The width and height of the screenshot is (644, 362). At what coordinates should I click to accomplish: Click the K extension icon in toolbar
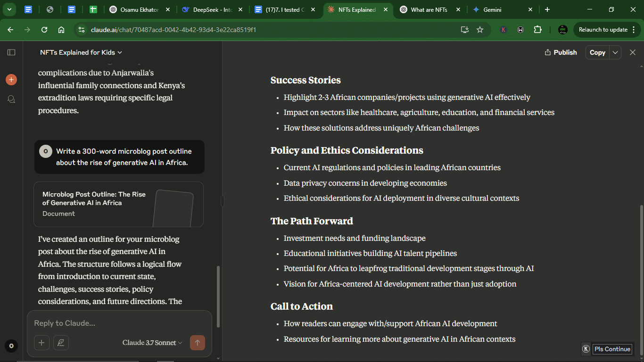click(x=504, y=30)
